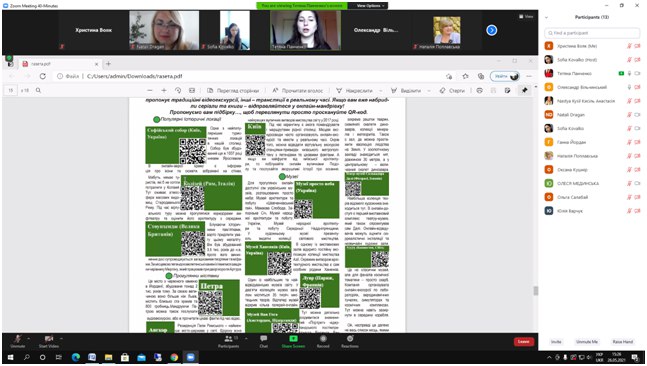Toggle the pin toolbar icon in PDF viewer
The width and height of the screenshot is (647, 366).
click(x=524, y=90)
